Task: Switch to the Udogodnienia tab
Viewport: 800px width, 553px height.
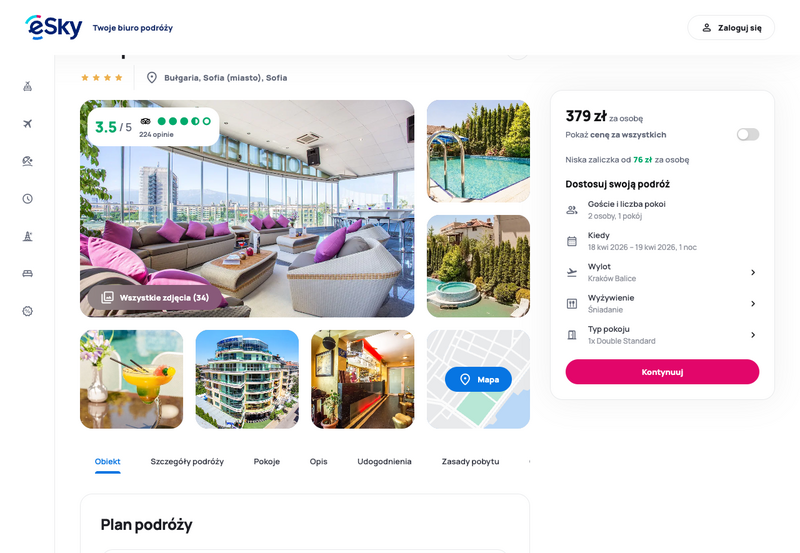Action: tap(384, 461)
